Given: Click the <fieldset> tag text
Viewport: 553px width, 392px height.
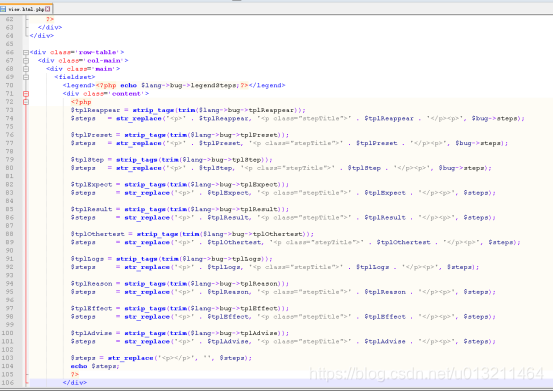Looking at the screenshot, I should coord(74,77).
